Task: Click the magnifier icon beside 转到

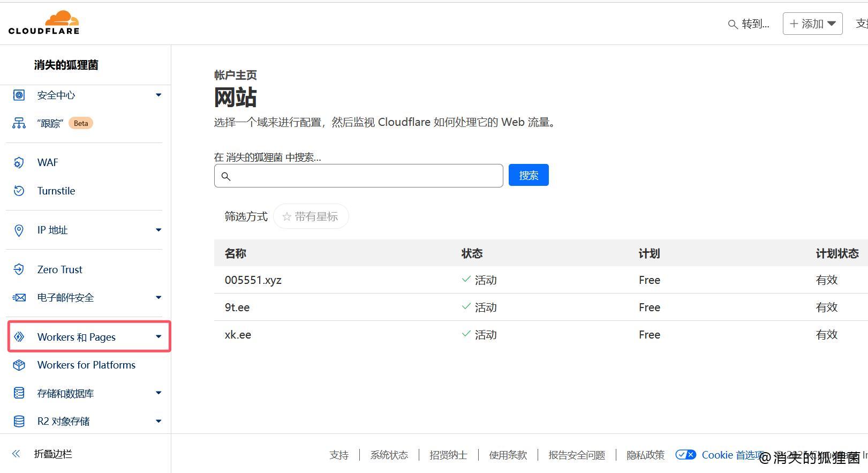Action: 733,24
